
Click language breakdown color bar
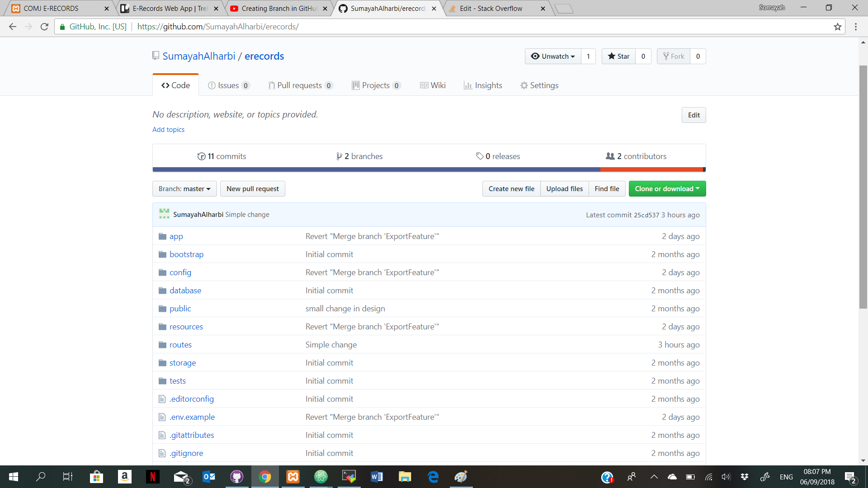[x=429, y=169]
